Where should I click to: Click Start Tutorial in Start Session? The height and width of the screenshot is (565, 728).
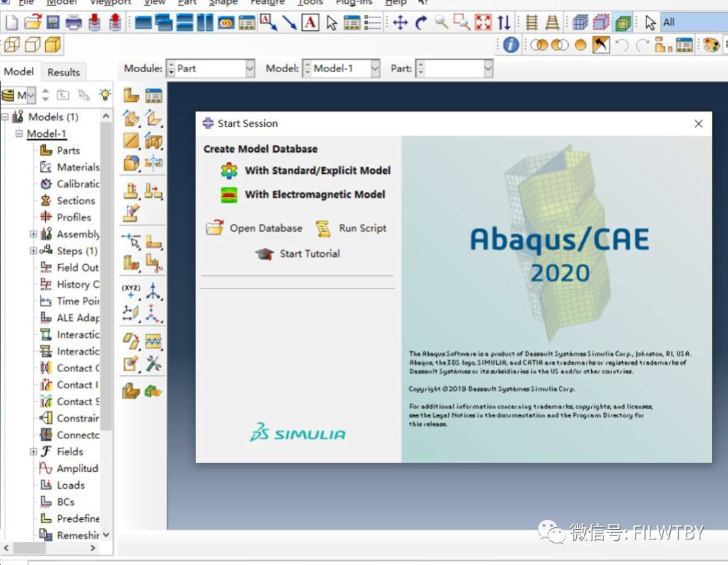[298, 254]
